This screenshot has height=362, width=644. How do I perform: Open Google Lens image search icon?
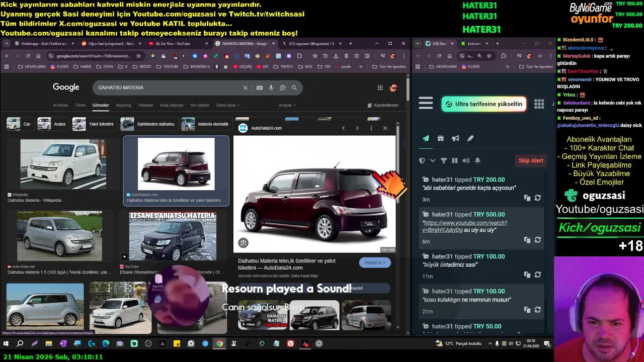click(x=282, y=87)
